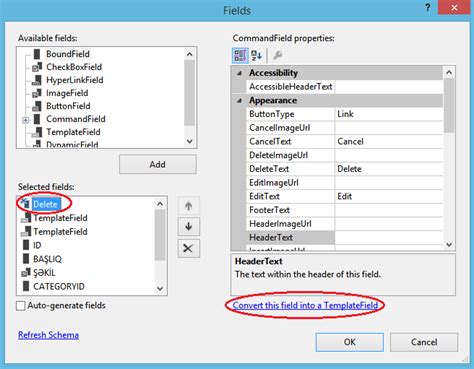Click the Refresh Schema link

[48, 335]
